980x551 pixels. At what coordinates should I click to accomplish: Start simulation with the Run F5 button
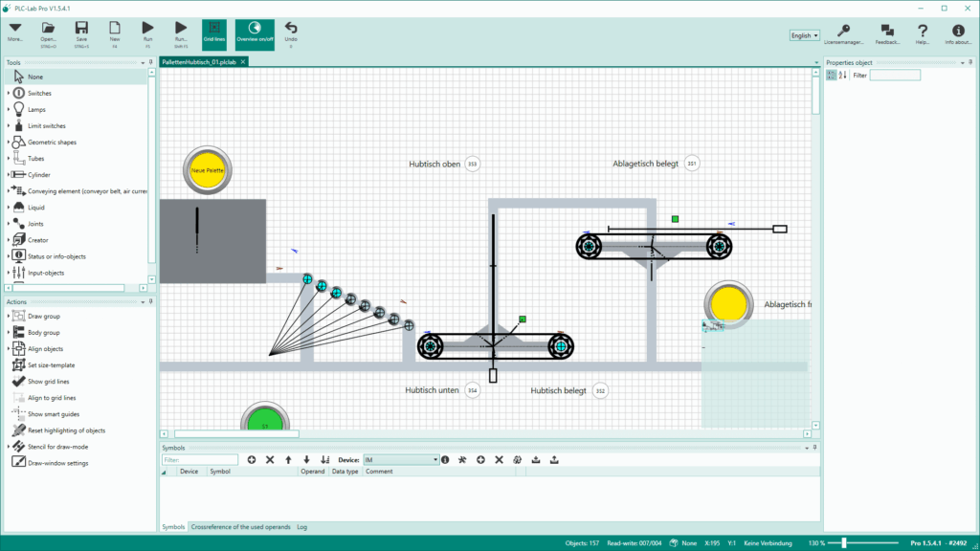[147, 33]
